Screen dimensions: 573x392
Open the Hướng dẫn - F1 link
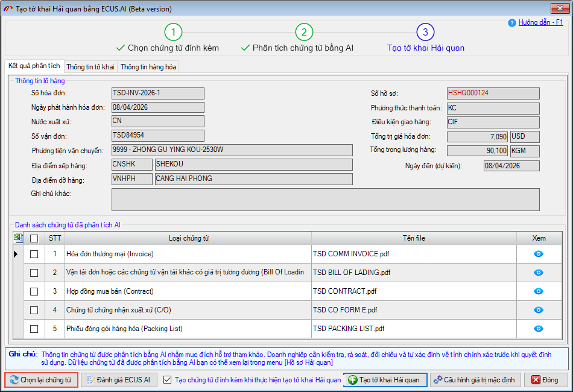click(540, 22)
